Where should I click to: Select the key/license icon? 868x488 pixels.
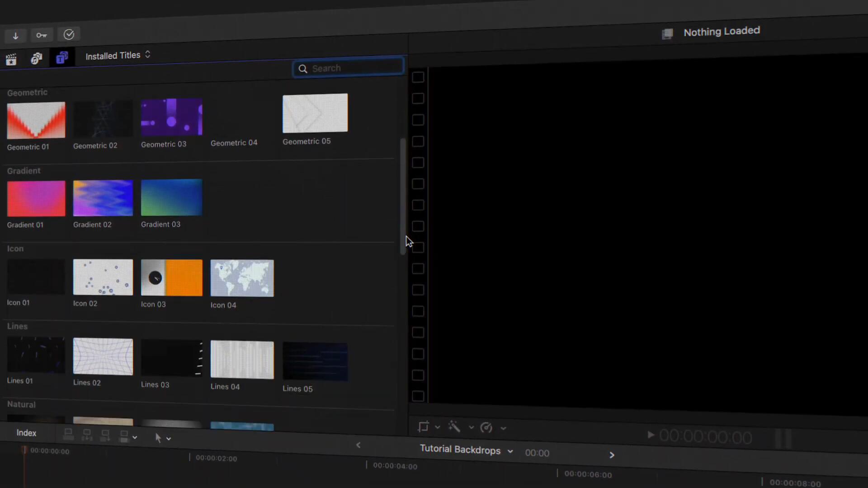[41, 34]
